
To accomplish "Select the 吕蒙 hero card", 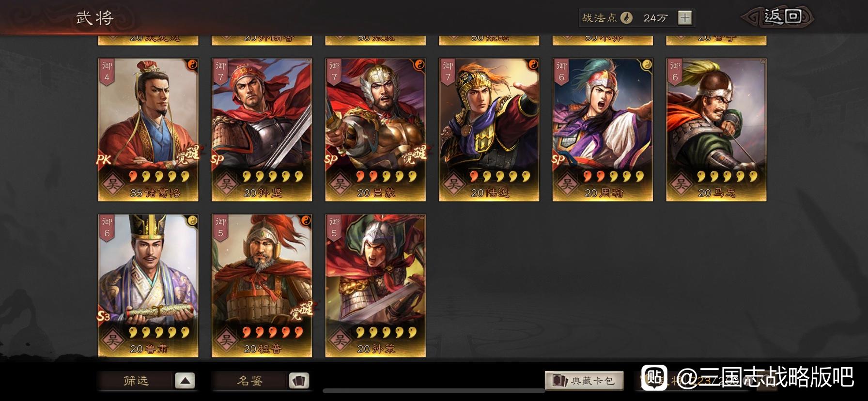I will coord(375,130).
